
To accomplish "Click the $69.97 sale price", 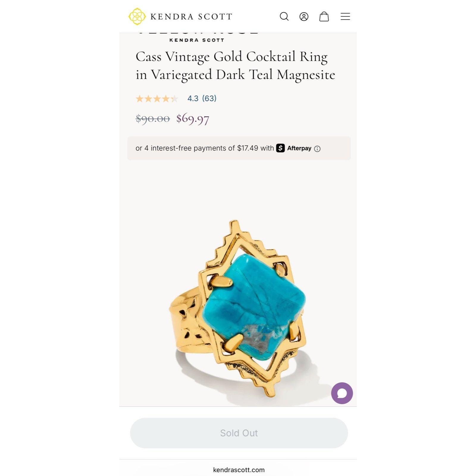I will (193, 119).
